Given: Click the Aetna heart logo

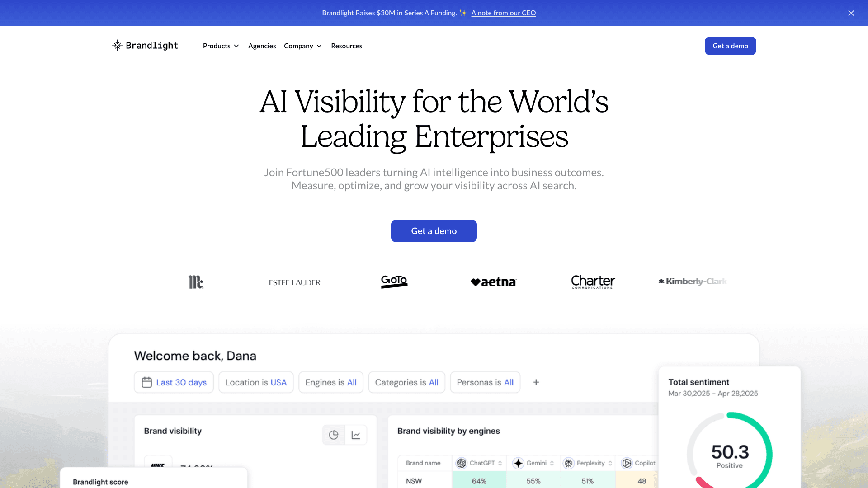Looking at the screenshot, I should [494, 282].
